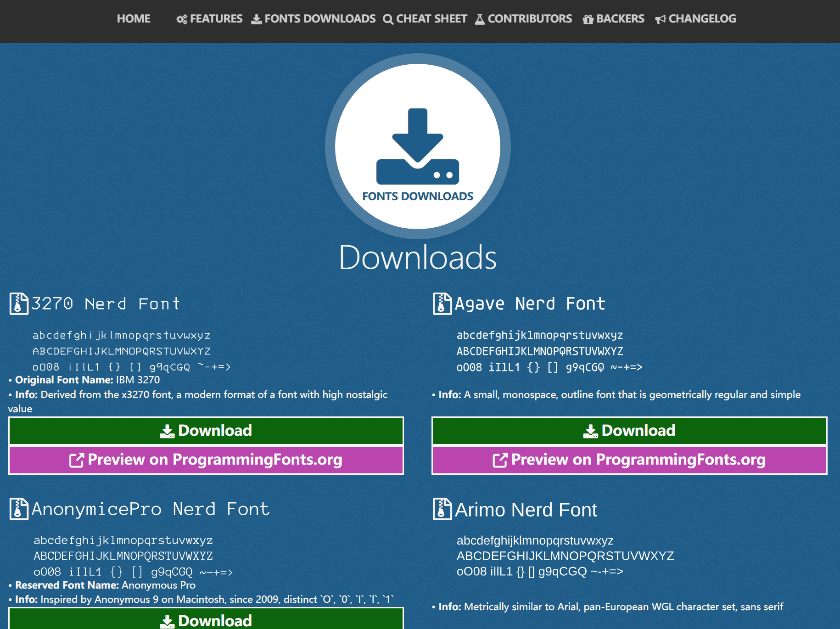Download the 3270 Nerd Font

coord(206,431)
